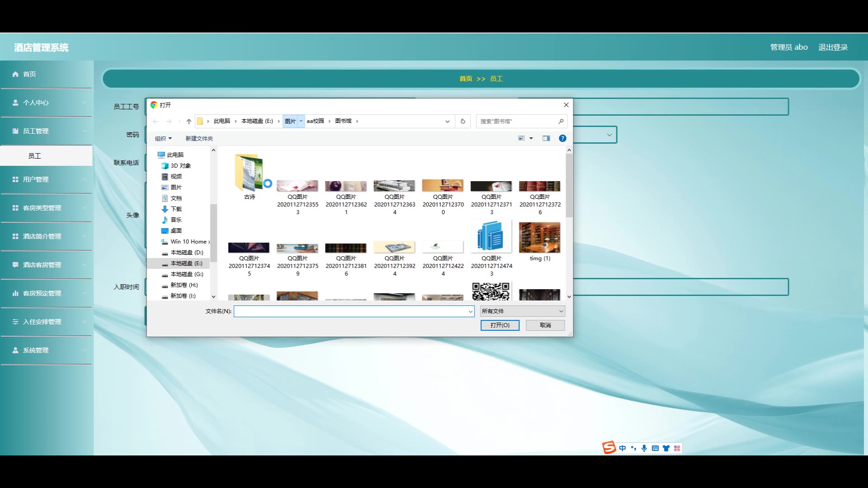The width and height of the screenshot is (868, 488).
Task: Toggle Sogou punctuation mode icon
Action: (633, 448)
